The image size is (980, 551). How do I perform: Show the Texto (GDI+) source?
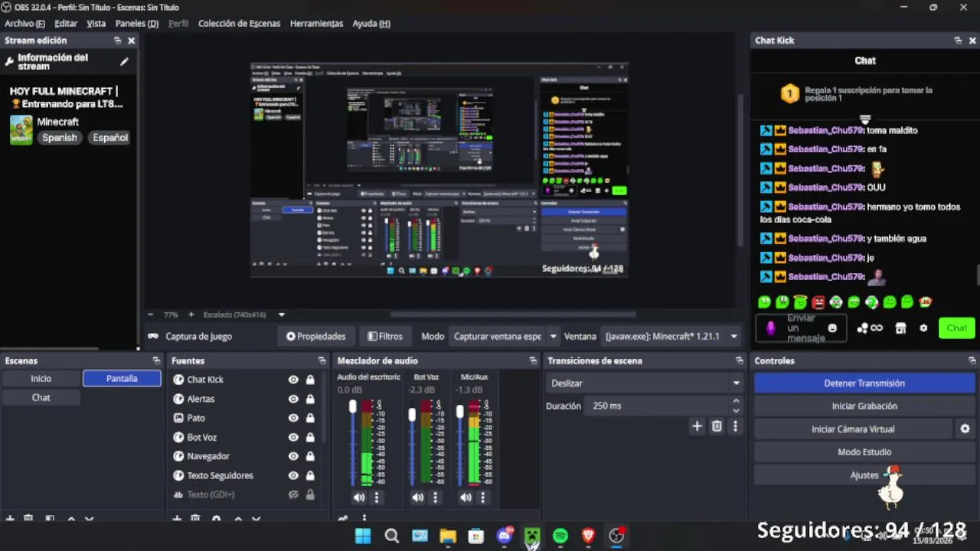pyautogui.click(x=293, y=494)
